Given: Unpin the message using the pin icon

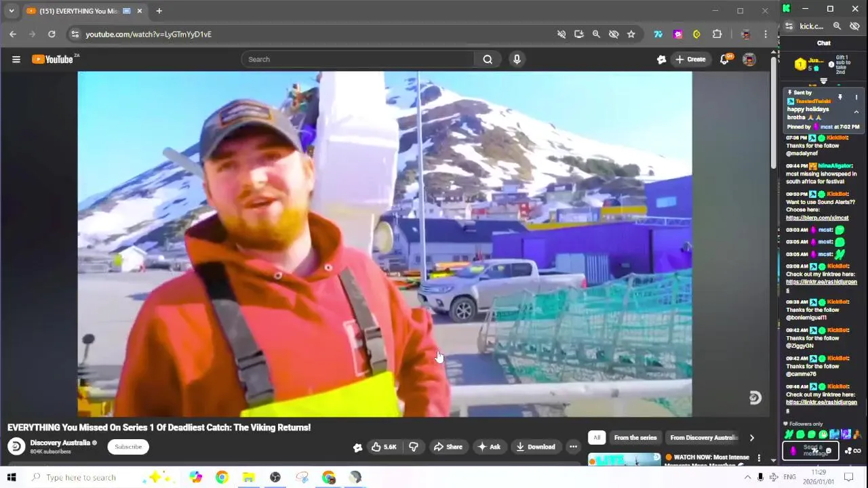Looking at the screenshot, I should click(840, 98).
